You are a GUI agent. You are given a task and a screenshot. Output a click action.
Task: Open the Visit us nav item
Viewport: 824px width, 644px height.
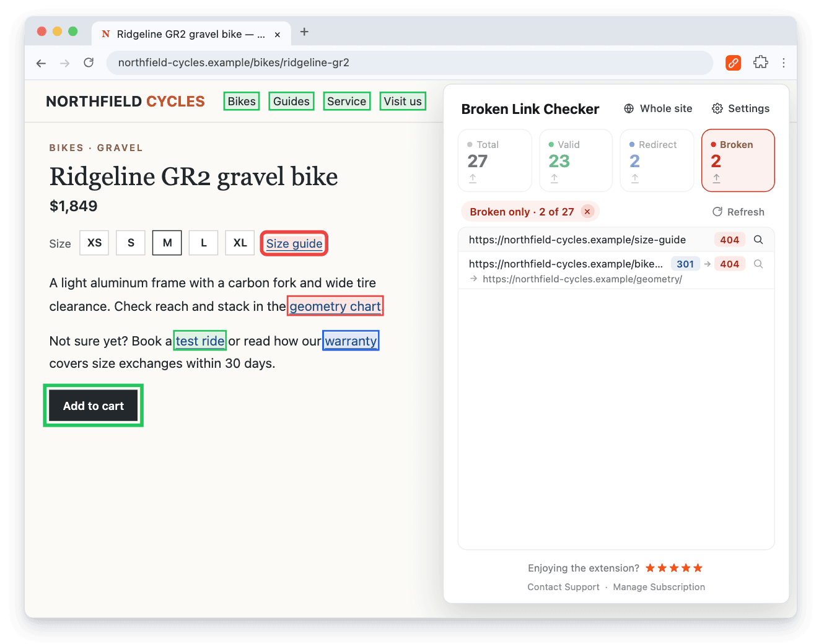tap(403, 102)
